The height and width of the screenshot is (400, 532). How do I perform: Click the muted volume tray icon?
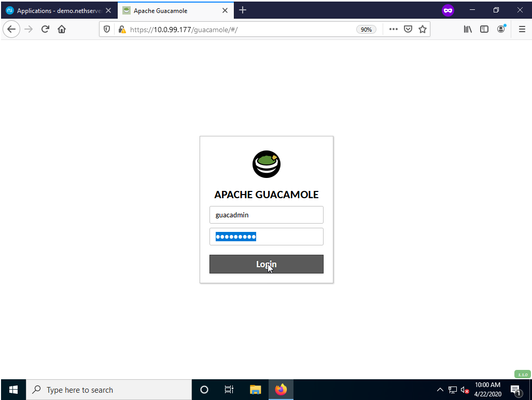click(x=465, y=390)
